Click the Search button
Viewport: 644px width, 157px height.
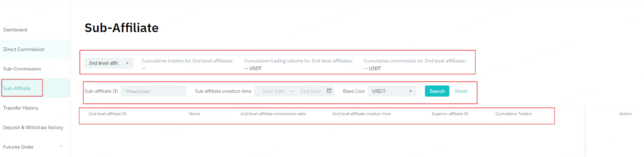[437, 91]
